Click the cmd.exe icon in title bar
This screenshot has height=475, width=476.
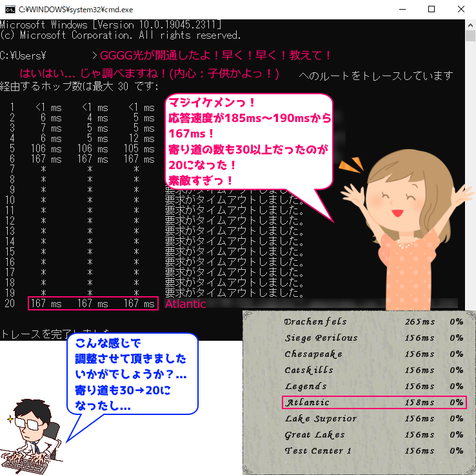[10, 10]
